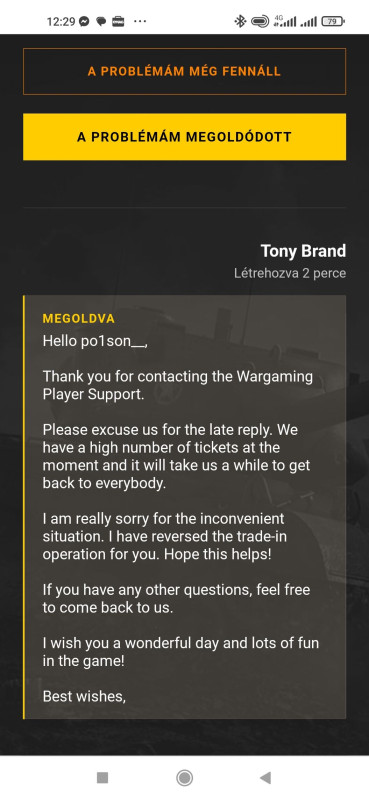The height and width of the screenshot is (800, 369).
Task: Tap 'A problémám még fennáll' button
Action: [184, 71]
